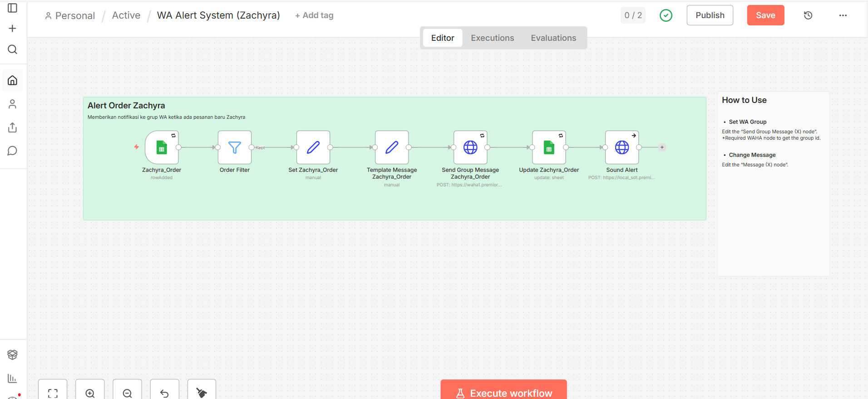Click the tidy up broom icon
868x399 pixels.
tap(202, 393)
